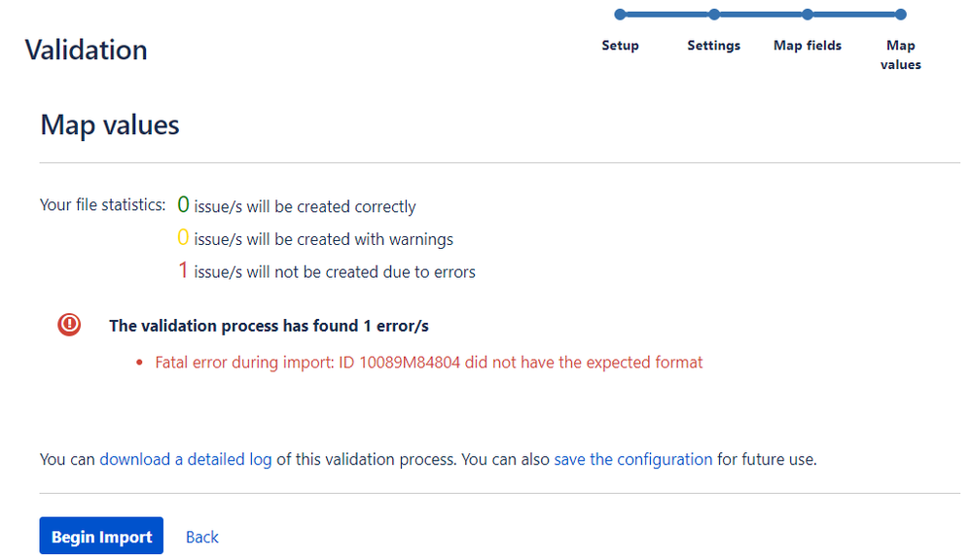Click the Map fields step dot
Screen dimensions: 972x560
tap(808, 15)
